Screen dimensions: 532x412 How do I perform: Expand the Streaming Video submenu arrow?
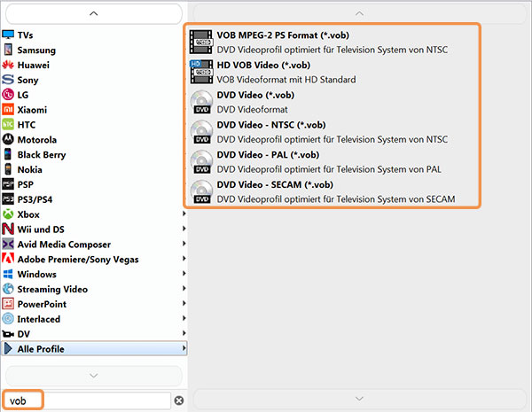[184, 288]
